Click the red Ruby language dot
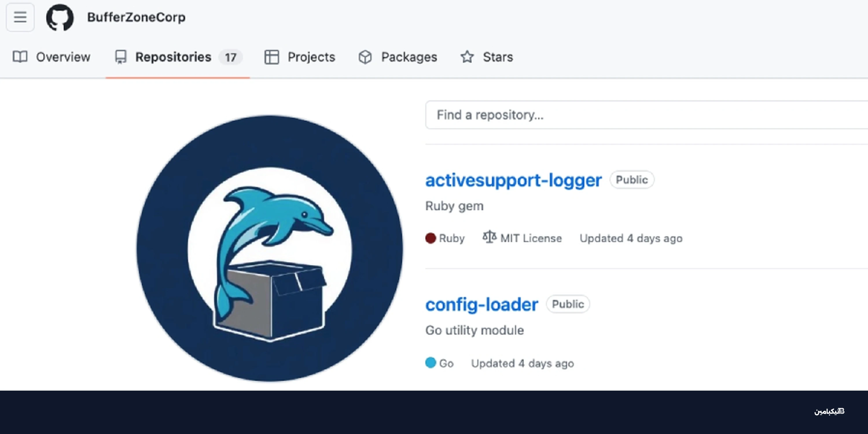The width and height of the screenshot is (868, 434). point(431,238)
